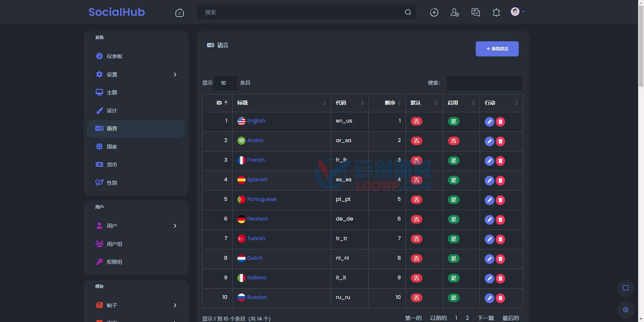Click the add-post plus circle icon
Screen dimensions: 644x322
coord(434,12)
